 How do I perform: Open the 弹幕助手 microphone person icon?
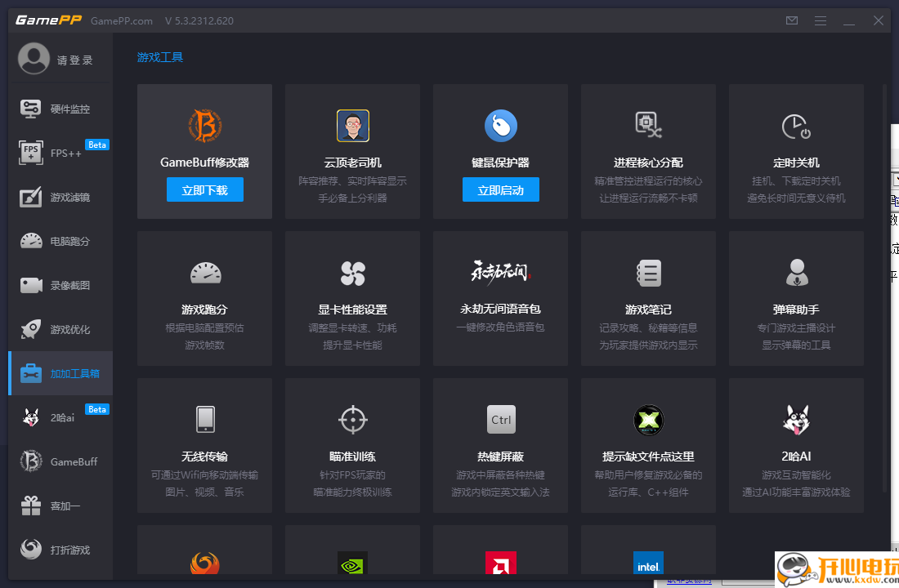point(797,273)
